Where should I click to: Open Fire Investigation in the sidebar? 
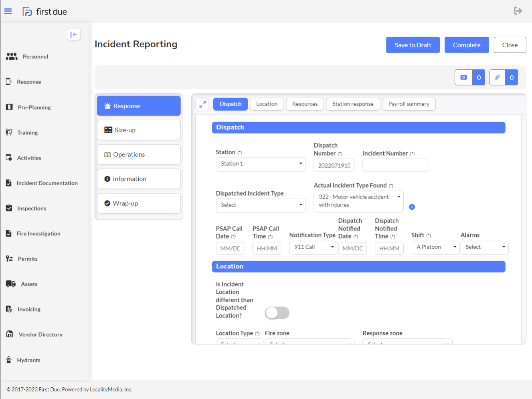(38, 233)
